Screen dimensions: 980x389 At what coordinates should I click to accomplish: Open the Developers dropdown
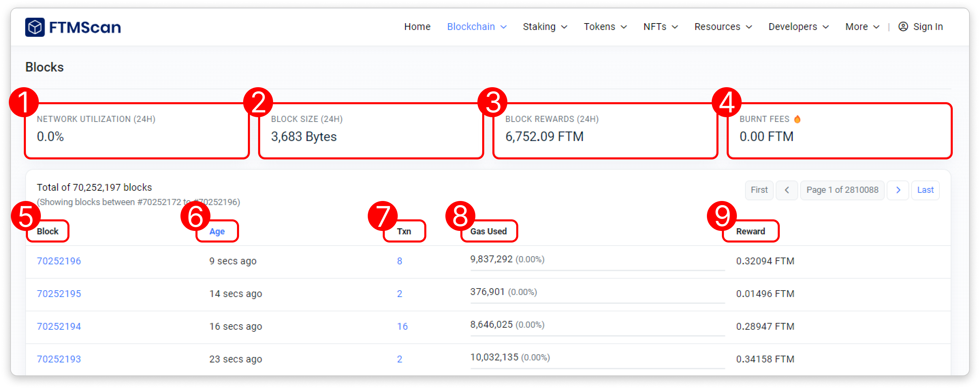[x=798, y=27]
